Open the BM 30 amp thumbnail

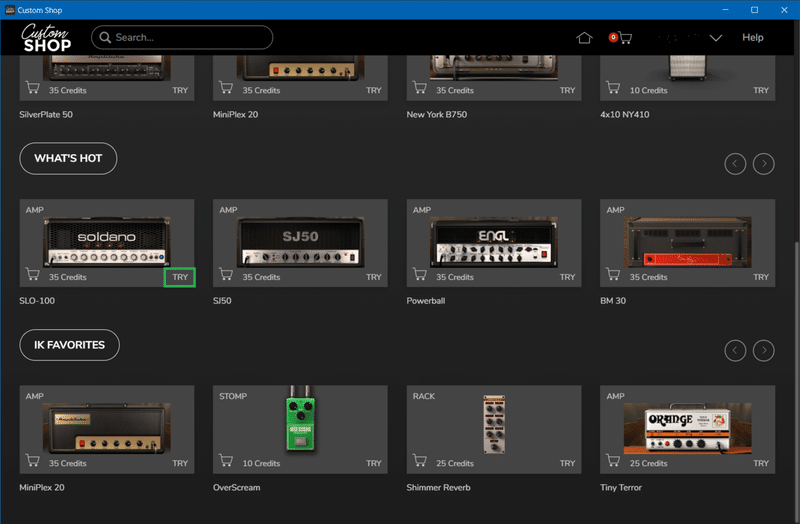pyautogui.click(x=687, y=242)
